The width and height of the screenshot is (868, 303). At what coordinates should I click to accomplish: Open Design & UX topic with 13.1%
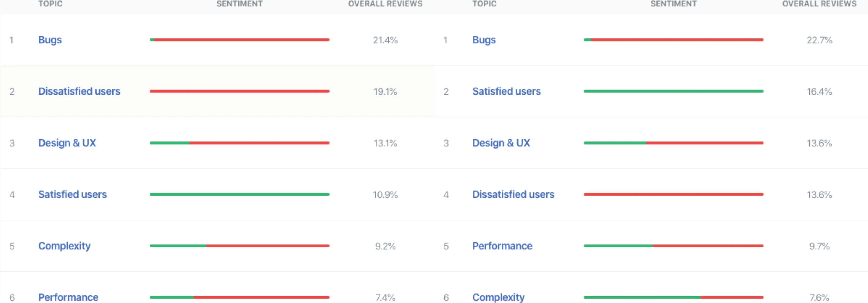pos(67,143)
